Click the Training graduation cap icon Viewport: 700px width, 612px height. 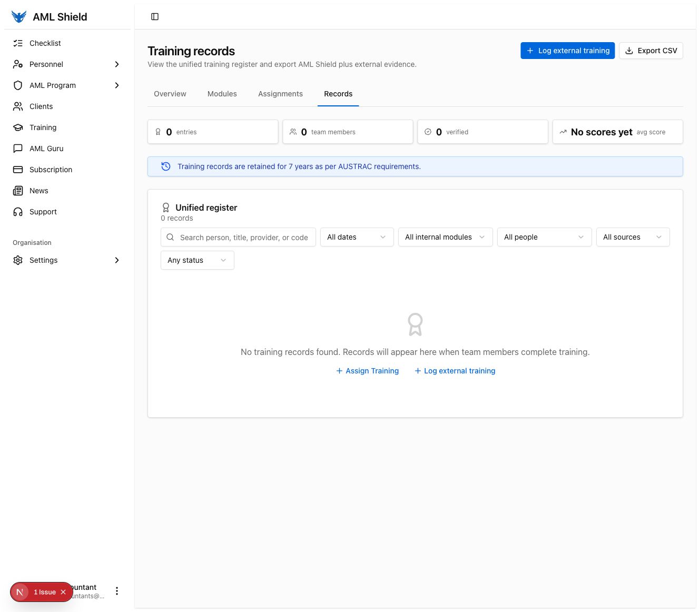pos(18,127)
